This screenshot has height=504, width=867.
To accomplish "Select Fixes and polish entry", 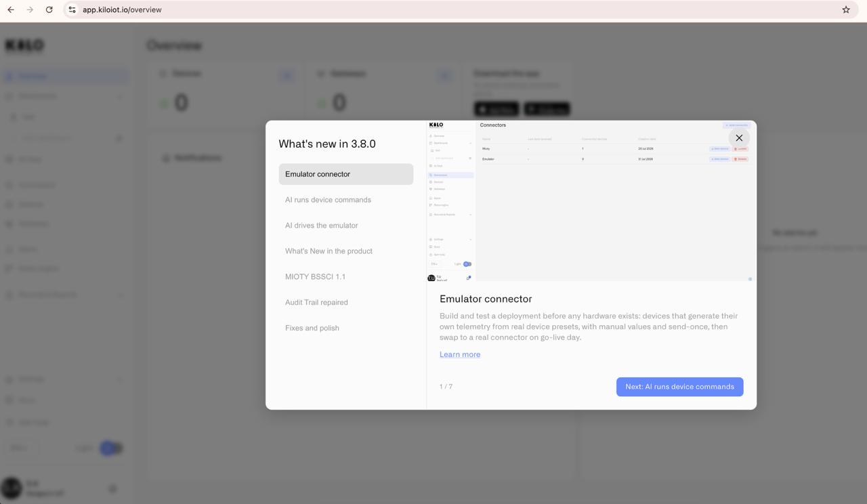I will [x=345, y=328].
